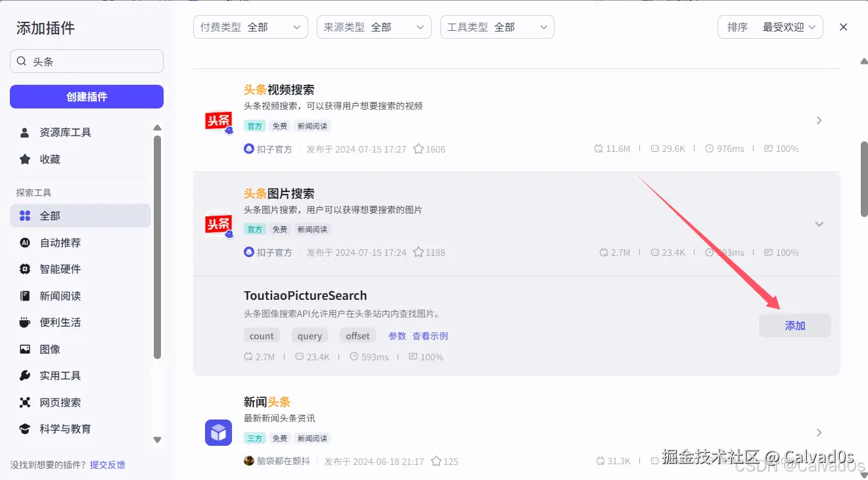Select the 新闻阅读 category
The height and width of the screenshot is (480, 868).
[x=80, y=296]
